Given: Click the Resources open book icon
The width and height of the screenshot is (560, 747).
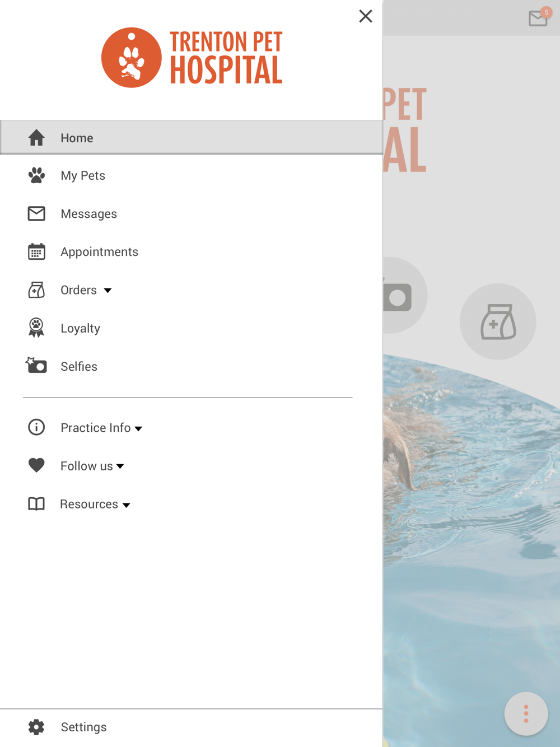Looking at the screenshot, I should 36,504.
